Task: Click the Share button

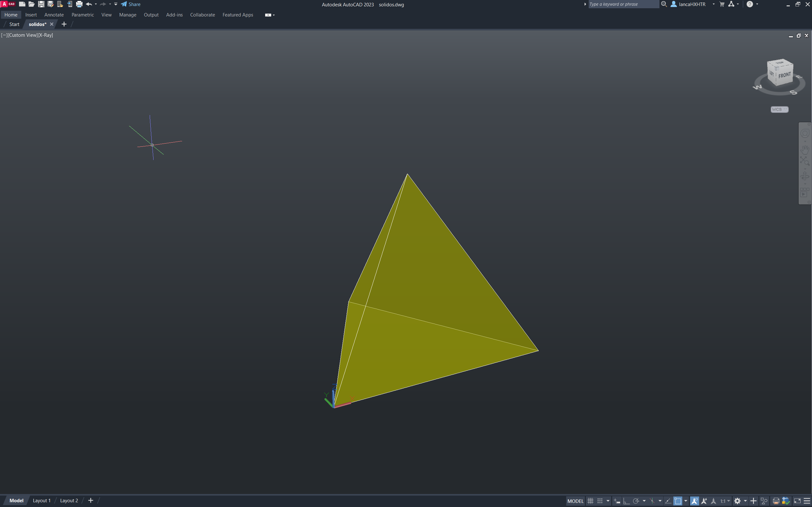Action: pyautogui.click(x=131, y=4)
